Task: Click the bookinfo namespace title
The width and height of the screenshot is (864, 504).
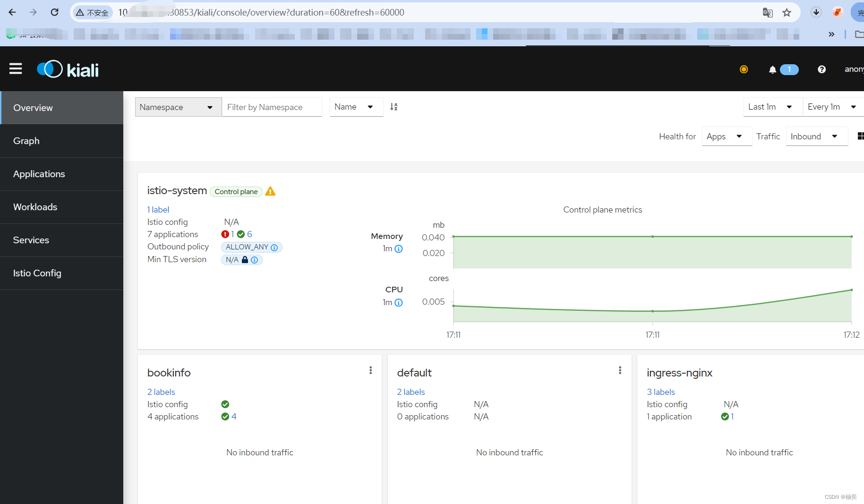Action: 169,373
